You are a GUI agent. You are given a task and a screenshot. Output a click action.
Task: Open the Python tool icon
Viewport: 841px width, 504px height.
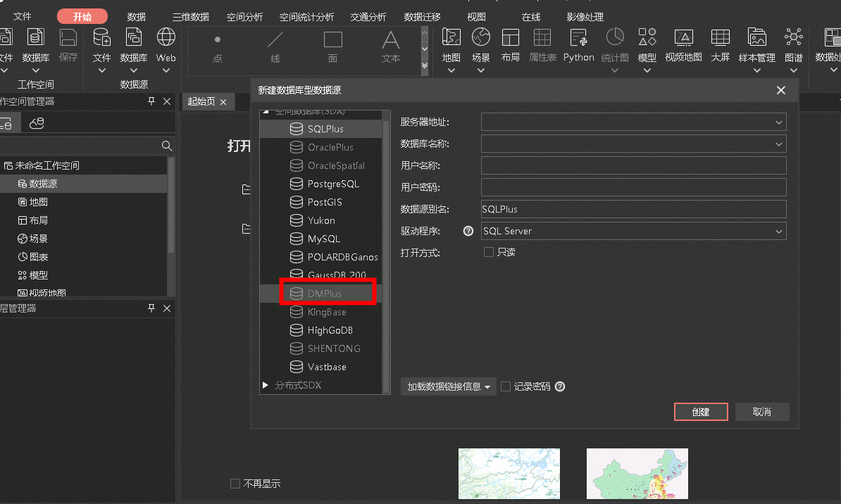click(579, 37)
